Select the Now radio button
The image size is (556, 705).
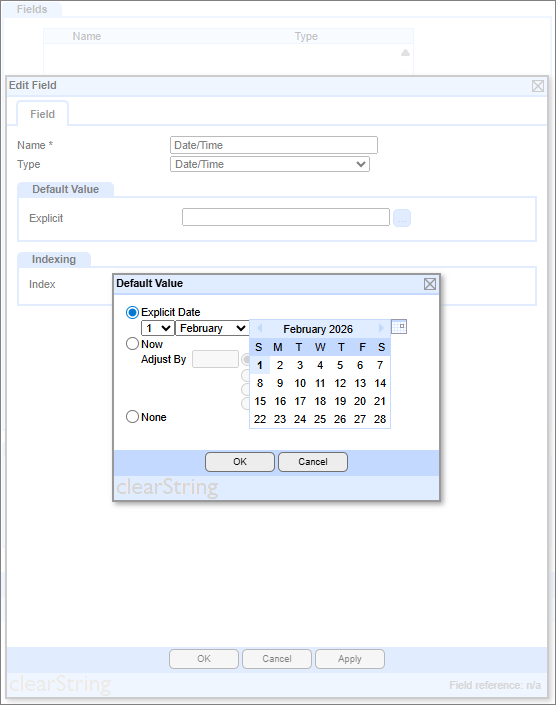click(x=132, y=344)
